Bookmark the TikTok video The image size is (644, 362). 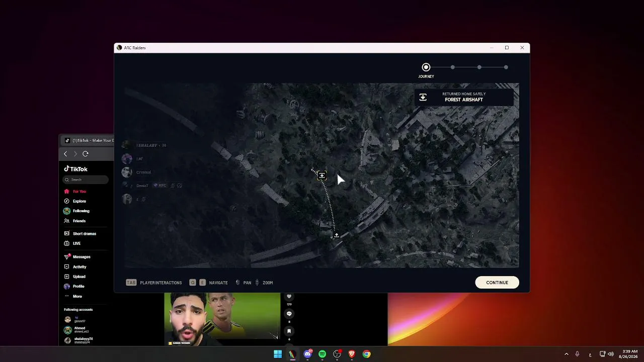coord(289,331)
